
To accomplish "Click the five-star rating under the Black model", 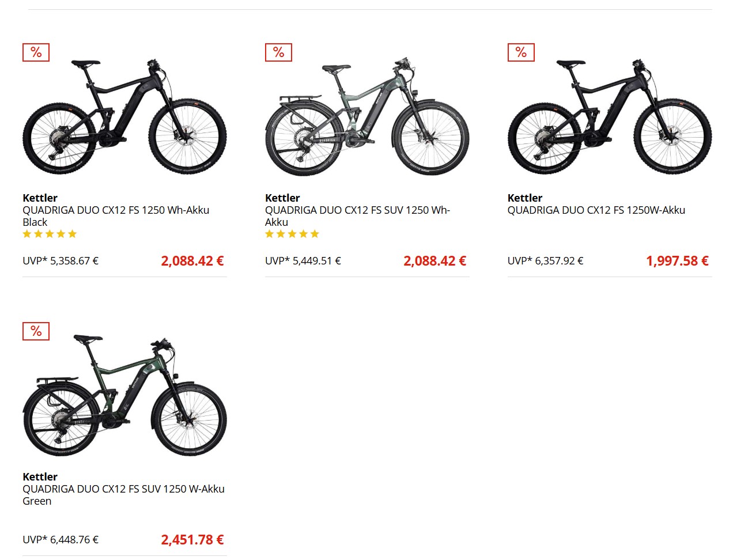I will pyautogui.click(x=50, y=233).
